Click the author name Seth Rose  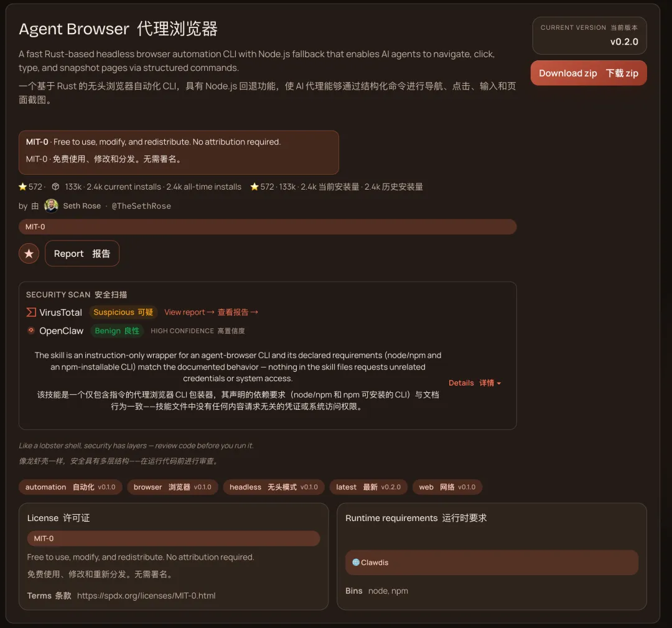82,206
